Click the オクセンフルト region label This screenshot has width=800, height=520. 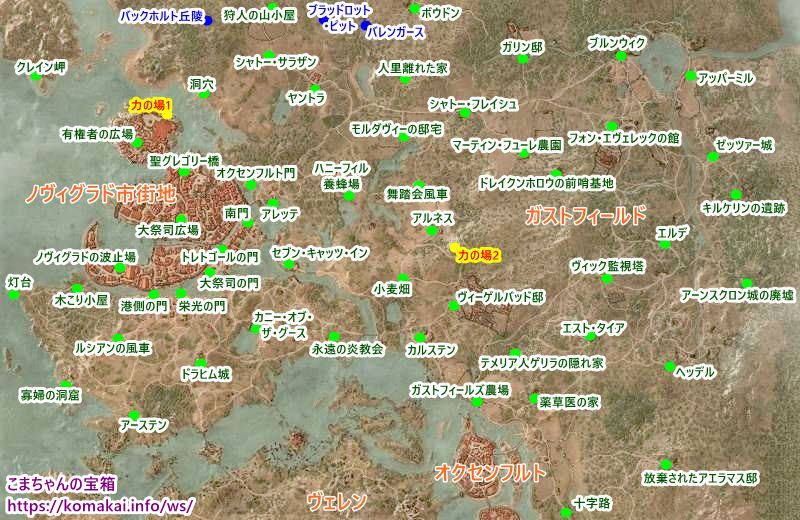tap(490, 471)
